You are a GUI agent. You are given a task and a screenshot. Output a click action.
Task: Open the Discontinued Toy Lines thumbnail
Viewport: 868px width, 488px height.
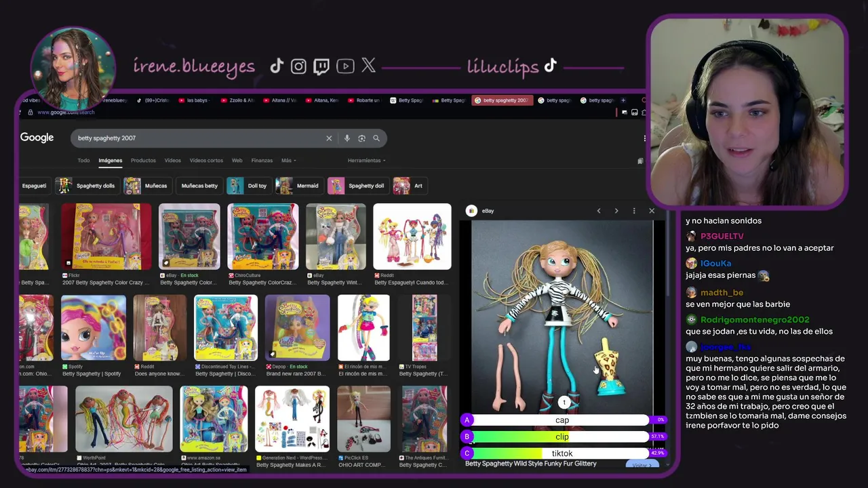click(226, 327)
